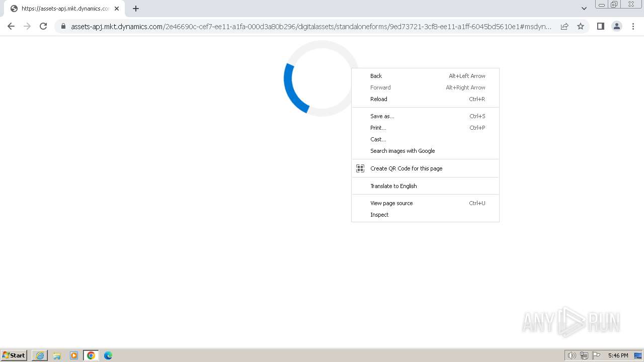644x362 pixels.
Task: Expand the tab search chevron
Action: (x=584, y=9)
